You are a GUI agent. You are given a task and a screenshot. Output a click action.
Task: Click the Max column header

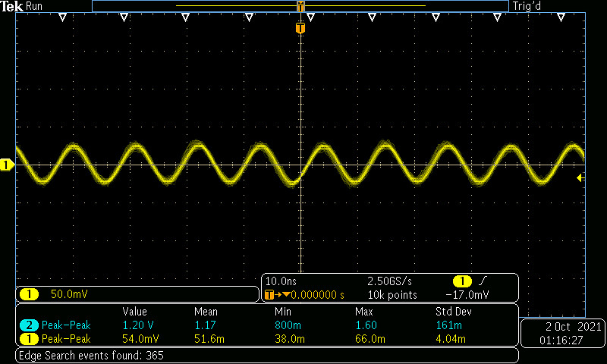pos(364,312)
